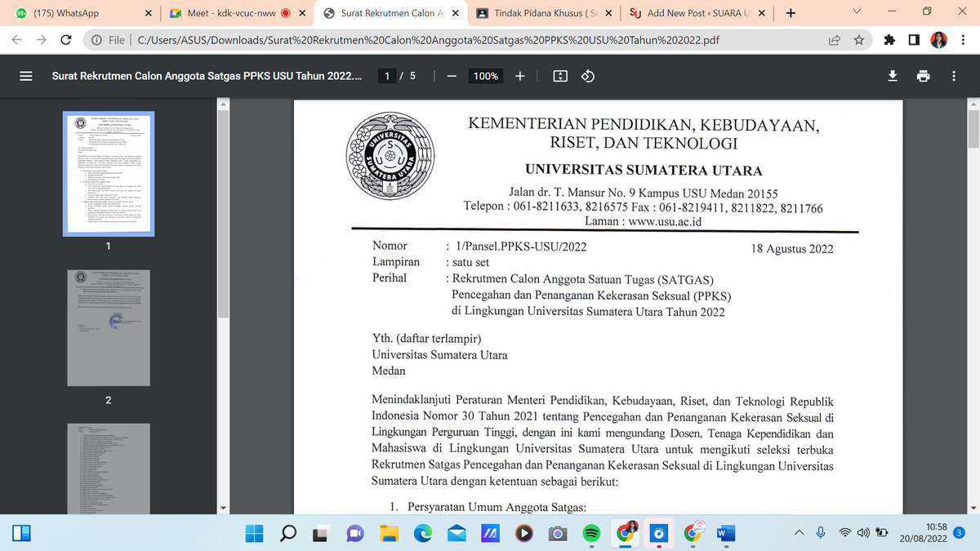Open a new browser tab
This screenshot has width=980, height=551.
click(x=790, y=13)
